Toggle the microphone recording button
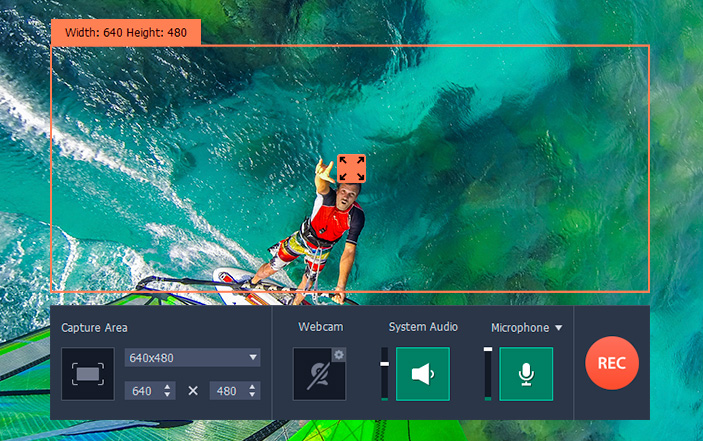 [526, 374]
